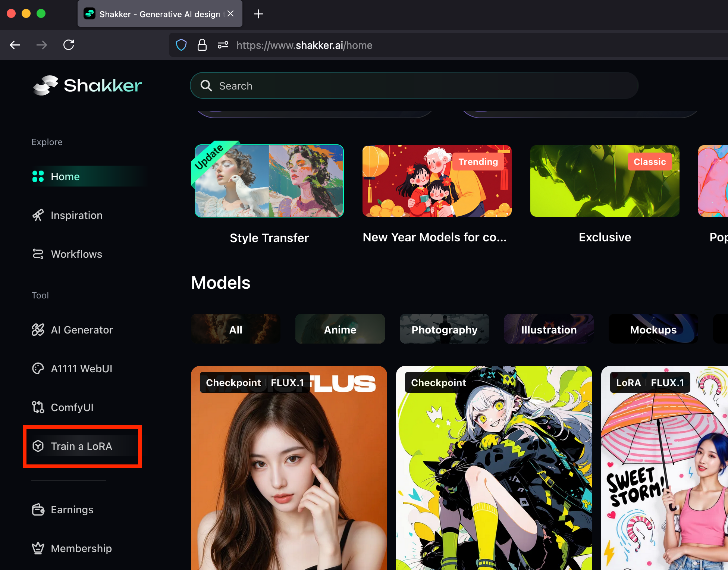
Task: Click the Earnings wallet icon
Action: click(x=38, y=510)
